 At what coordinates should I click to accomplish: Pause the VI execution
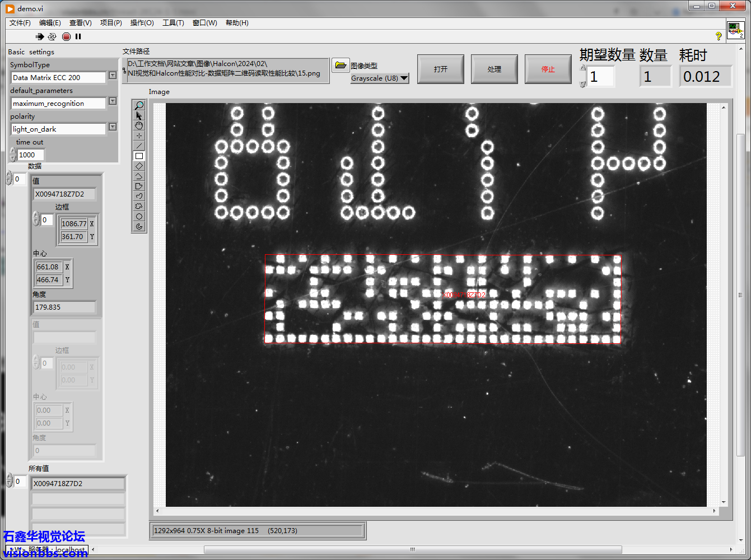point(78,36)
